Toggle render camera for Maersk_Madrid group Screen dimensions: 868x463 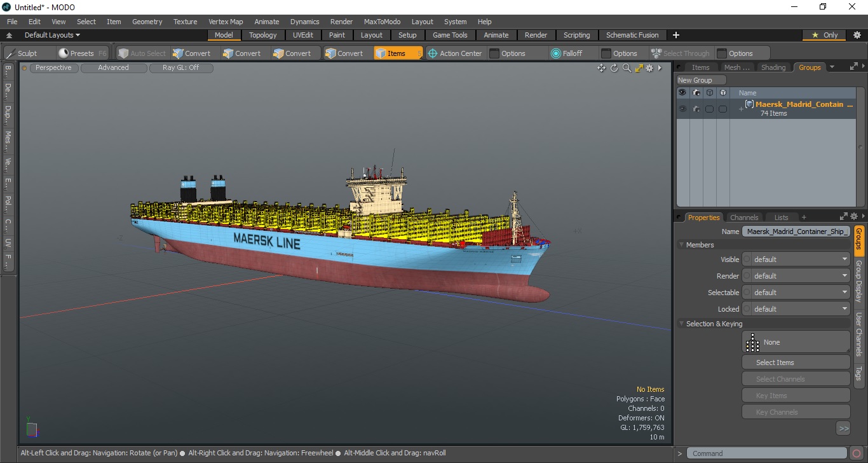click(x=696, y=109)
